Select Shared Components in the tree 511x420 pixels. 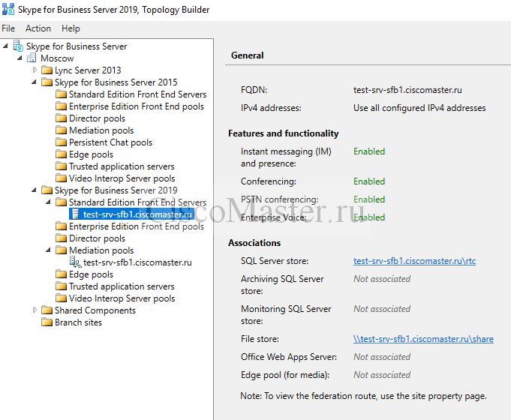click(95, 310)
